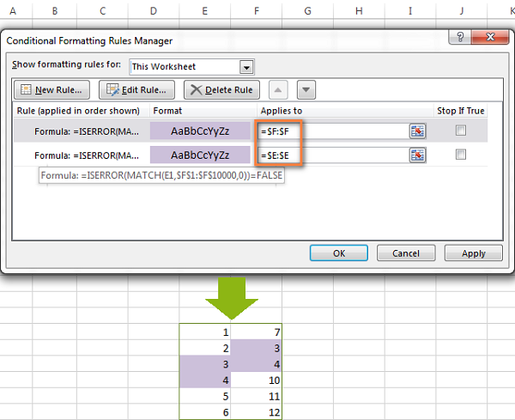Collapse dialog via $E:$E range selector icon
The height and width of the screenshot is (420, 515).
417,155
